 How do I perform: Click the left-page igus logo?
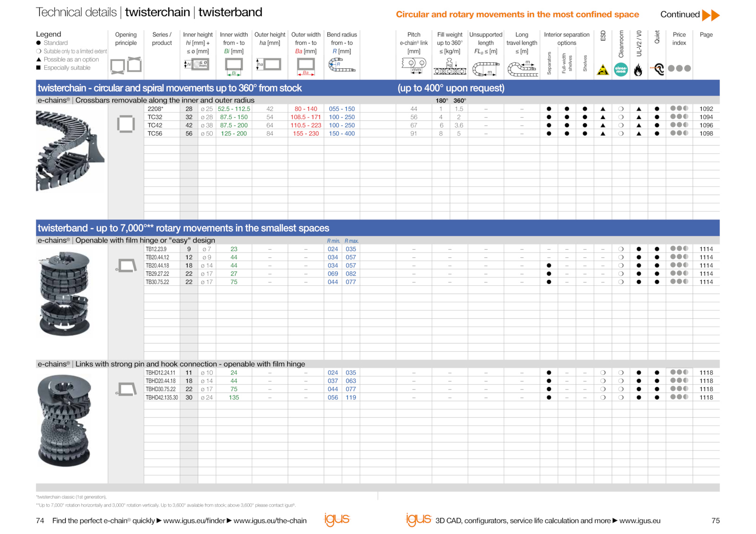point(337,519)
